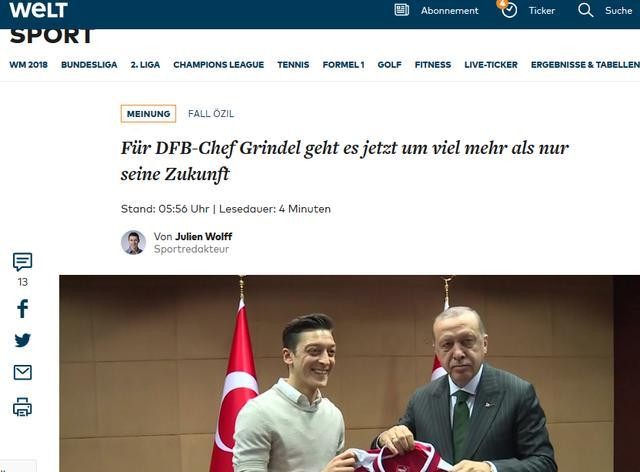Send article by email envelope icon

pos(22,372)
